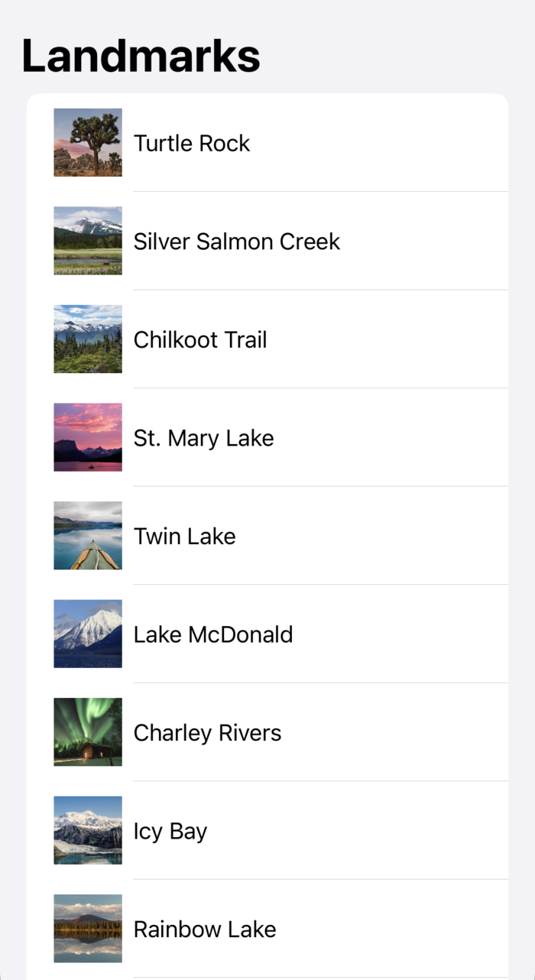535x980 pixels.
Task: Tap the Charley Rivers aurora thumbnail
Action: pos(88,732)
